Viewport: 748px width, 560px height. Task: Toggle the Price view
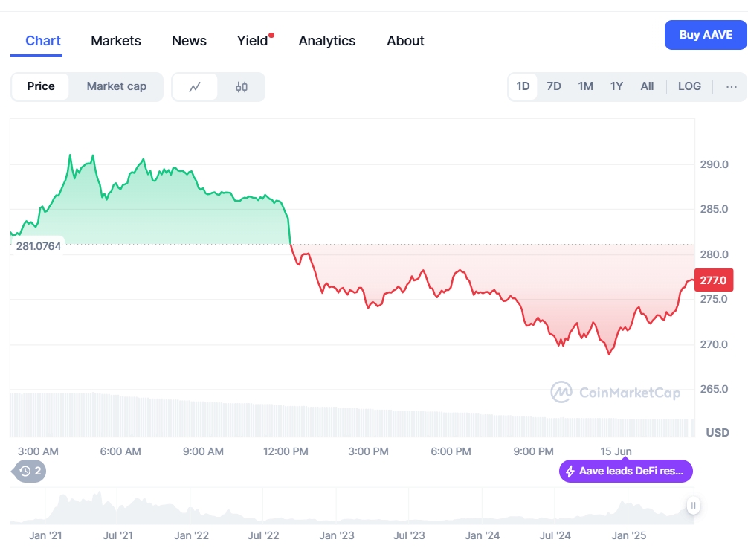[41, 86]
